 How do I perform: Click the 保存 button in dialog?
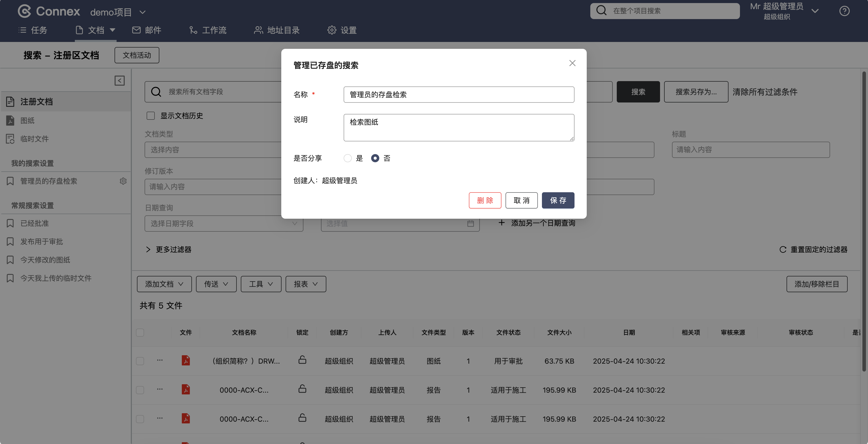click(558, 201)
